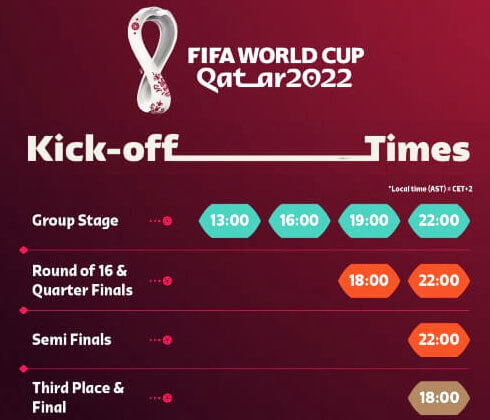Click the diamond divider marker below Group Stage
The width and height of the screenshot is (490, 420).
pos(23,250)
